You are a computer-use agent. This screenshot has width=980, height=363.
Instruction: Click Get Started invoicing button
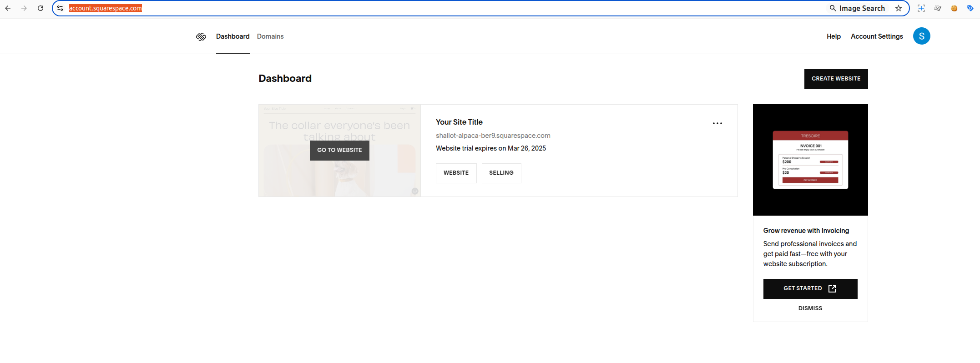point(810,289)
